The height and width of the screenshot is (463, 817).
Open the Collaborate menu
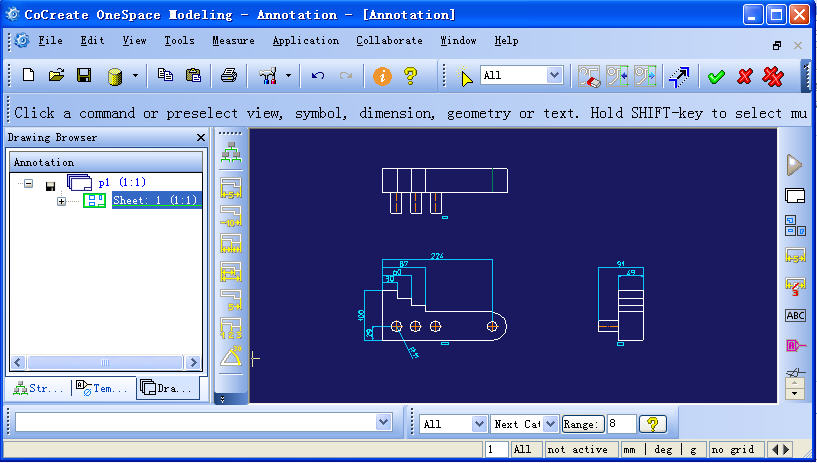389,41
